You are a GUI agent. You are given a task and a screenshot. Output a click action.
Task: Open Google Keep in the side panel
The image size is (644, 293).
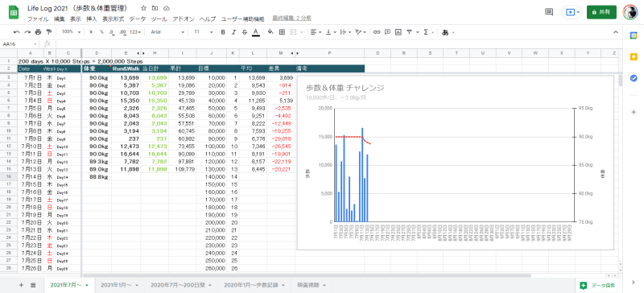(634, 57)
